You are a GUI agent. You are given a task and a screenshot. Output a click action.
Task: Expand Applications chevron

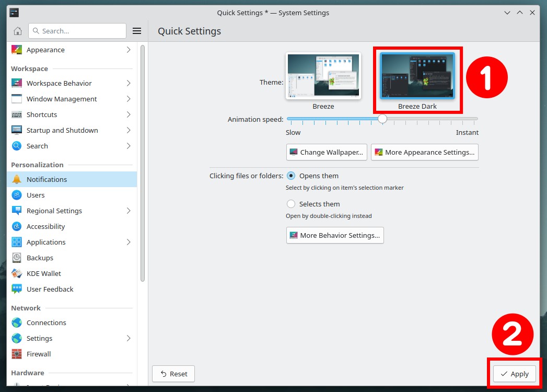click(129, 242)
